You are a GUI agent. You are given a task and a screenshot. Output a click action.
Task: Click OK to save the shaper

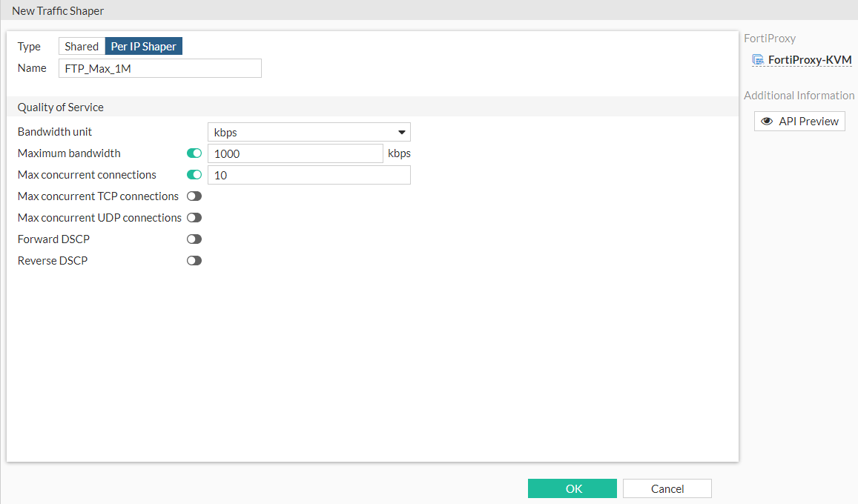(572, 488)
